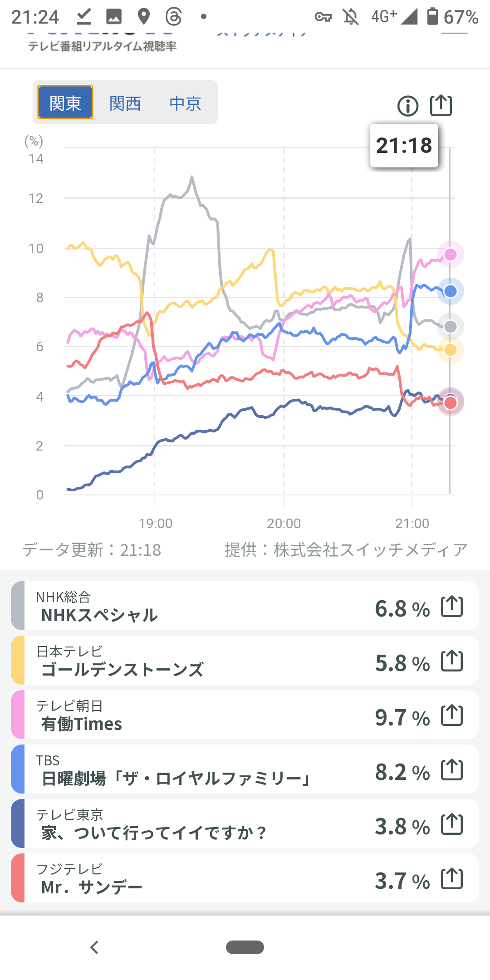Switch to the 中京 region tab
This screenshot has width=490, height=980.
point(185,103)
